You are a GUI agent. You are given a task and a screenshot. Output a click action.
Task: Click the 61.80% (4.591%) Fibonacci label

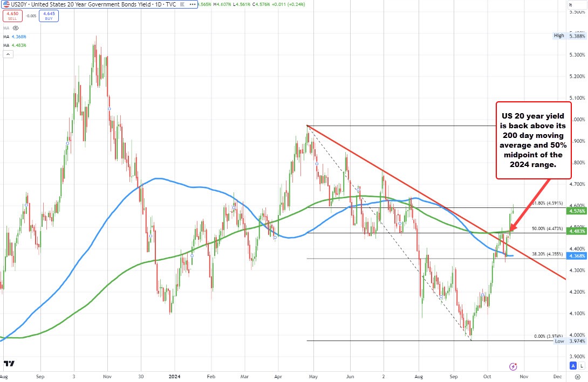[x=548, y=203]
